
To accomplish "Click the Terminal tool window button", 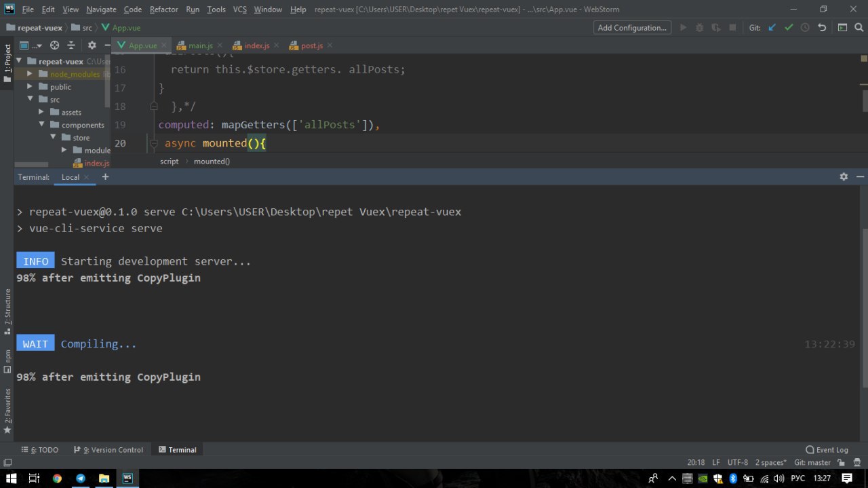I will click(178, 450).
